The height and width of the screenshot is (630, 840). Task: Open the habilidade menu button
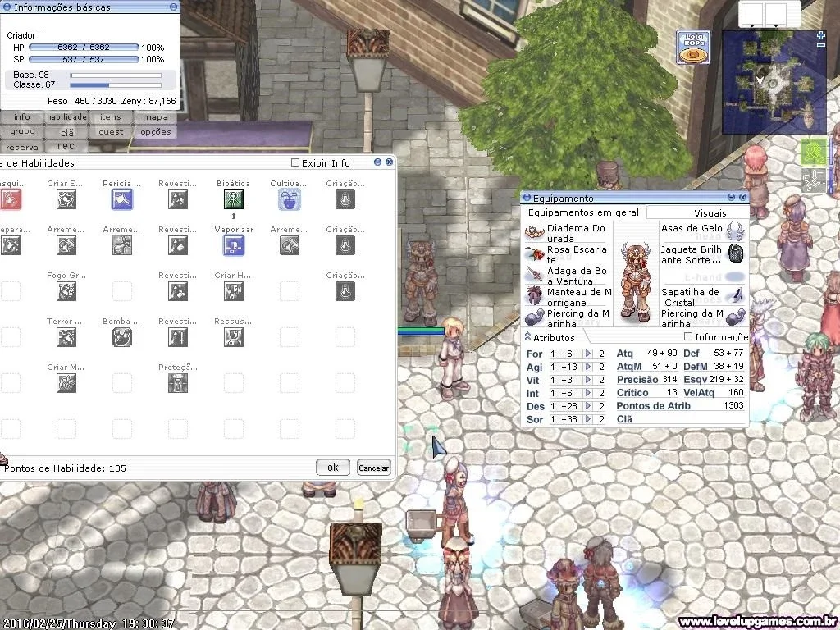(66, 116)
